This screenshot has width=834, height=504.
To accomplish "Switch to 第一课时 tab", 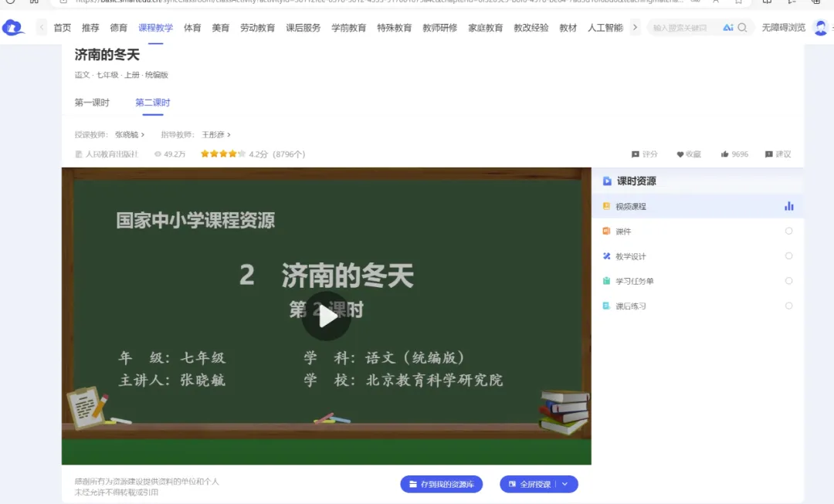I will point(92,103).
